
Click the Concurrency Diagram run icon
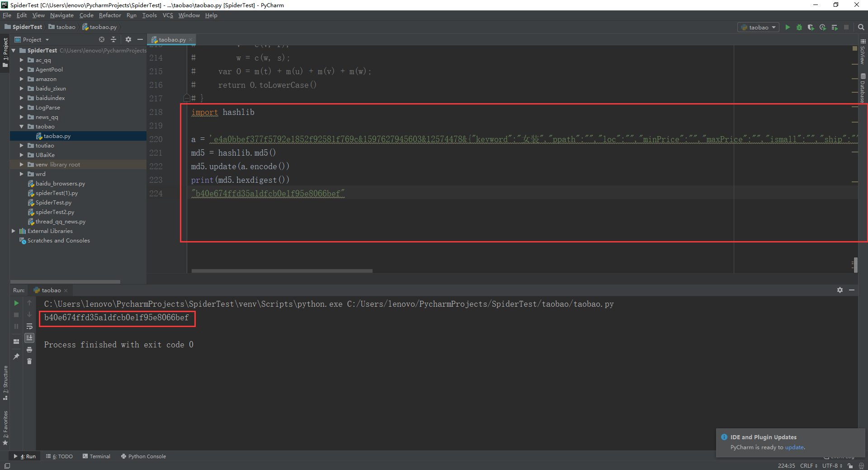point(835,27)
